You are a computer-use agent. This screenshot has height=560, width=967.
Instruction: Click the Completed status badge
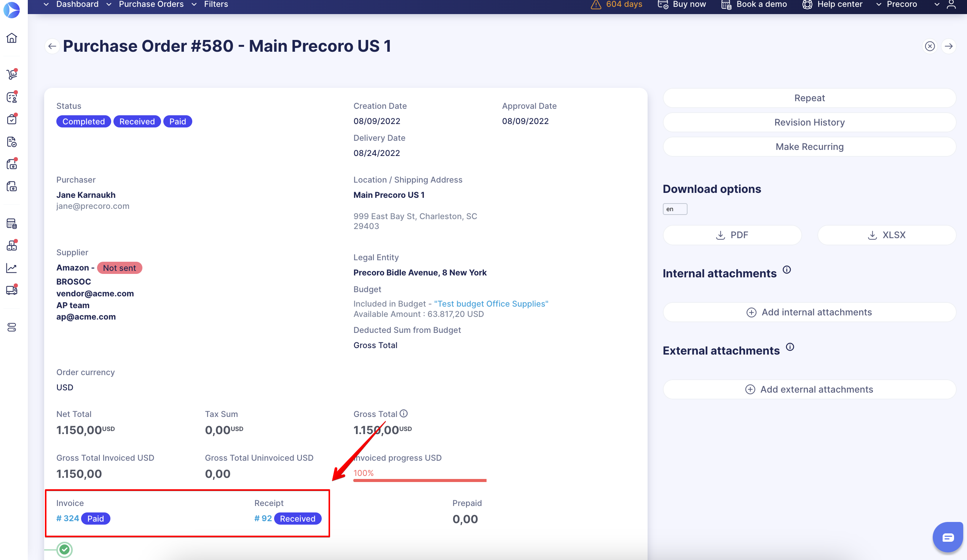[84, 122]
